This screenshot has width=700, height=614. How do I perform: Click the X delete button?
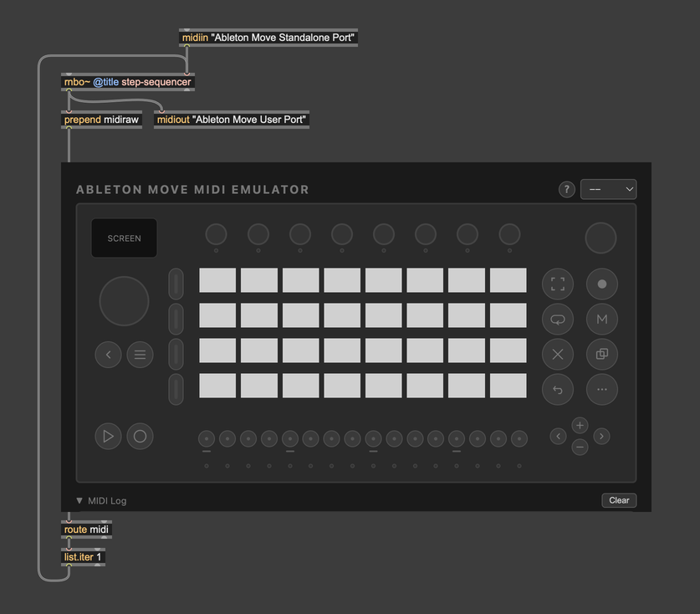coord(558,355)
